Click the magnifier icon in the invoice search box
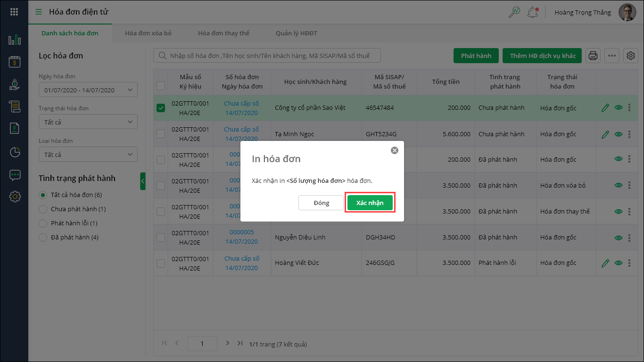This screenshot has width=644, height=362. tap(162, 56)
